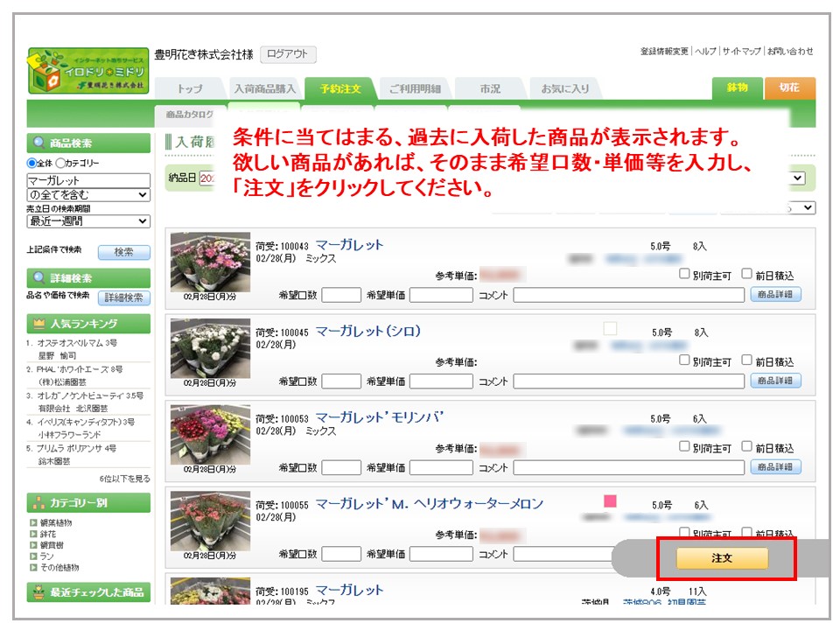Viewport: 840px width, 630px height.
Task: Enable 別荷主可 for the first マーガレット item
Action: pyautogui.click(x=684, y=274)
